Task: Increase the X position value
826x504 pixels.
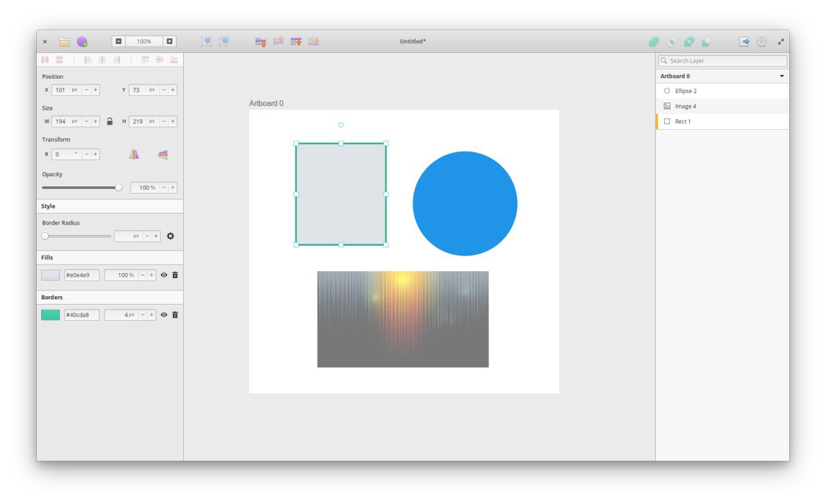Action: [96, 90]
